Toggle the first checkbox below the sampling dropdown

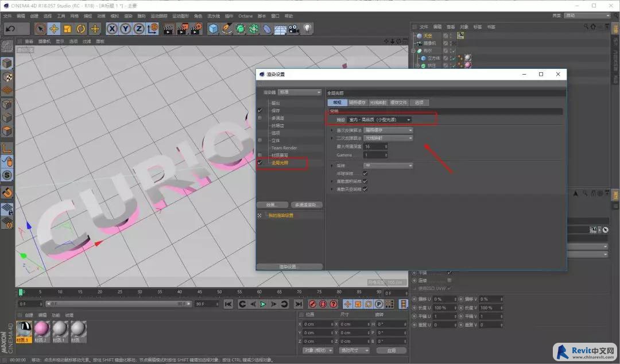click(365, 173)
